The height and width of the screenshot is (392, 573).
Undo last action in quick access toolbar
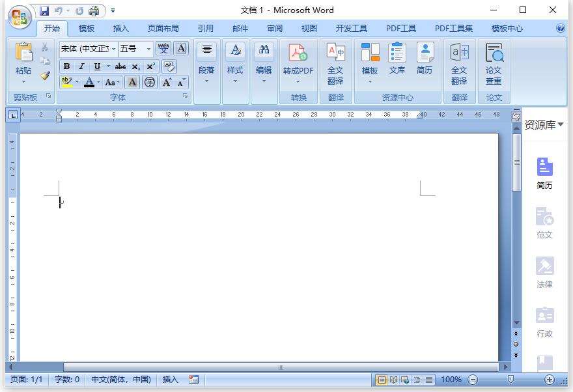[x=59, y=11]
